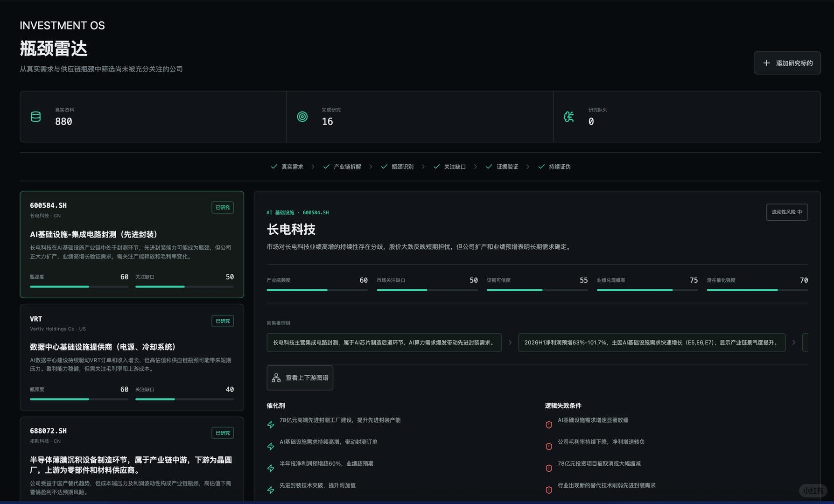Click lightning icon beside 78亿元高端先进封测工厂建设
Viewport: 834px width, 504px height.
271,425
